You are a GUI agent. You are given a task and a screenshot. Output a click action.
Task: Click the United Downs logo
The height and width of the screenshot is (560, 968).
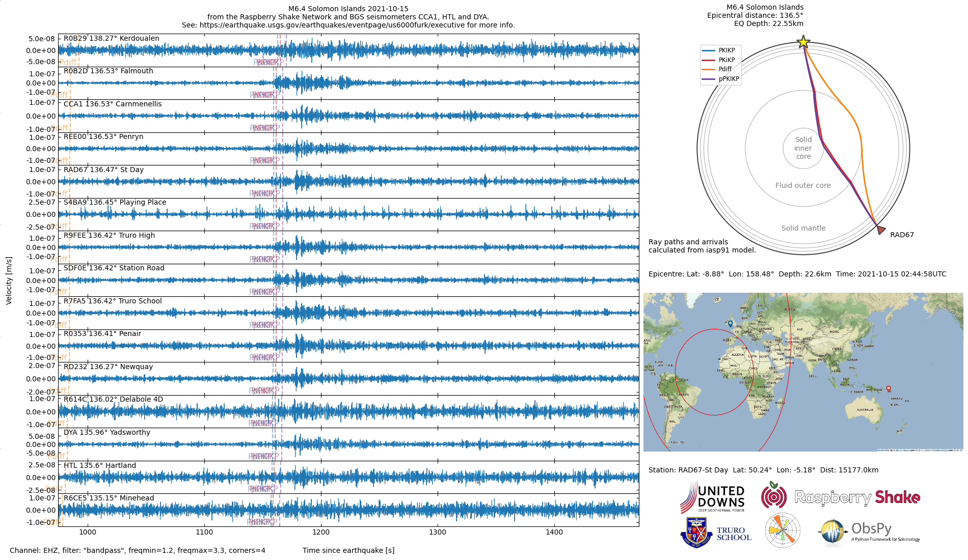(x=712, y=498)
